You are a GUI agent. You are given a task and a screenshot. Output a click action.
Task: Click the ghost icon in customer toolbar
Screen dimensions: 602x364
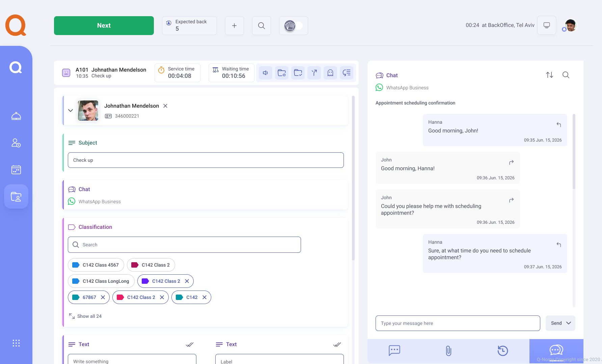coord(330,73)
